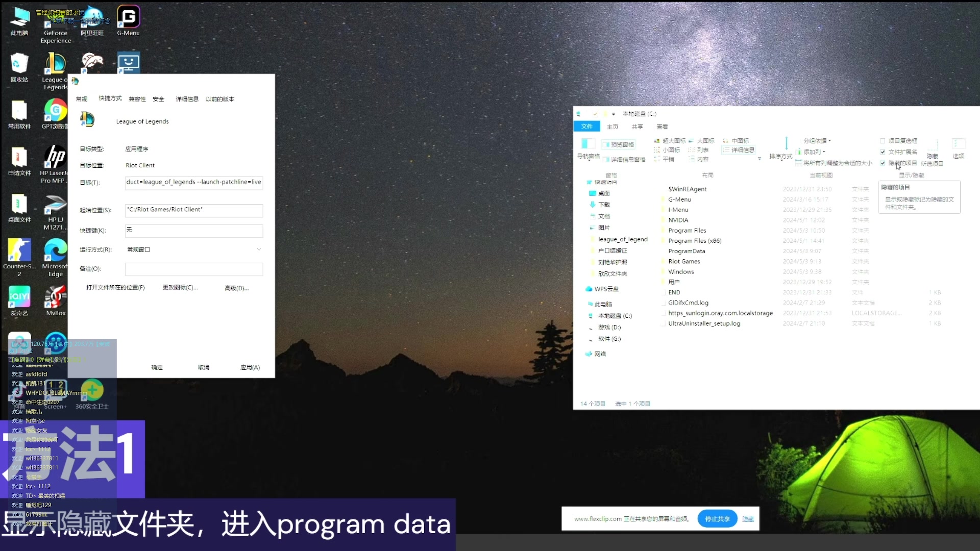Open the 运行方式 dropdown in properties dialog

(x=194, y=249)
